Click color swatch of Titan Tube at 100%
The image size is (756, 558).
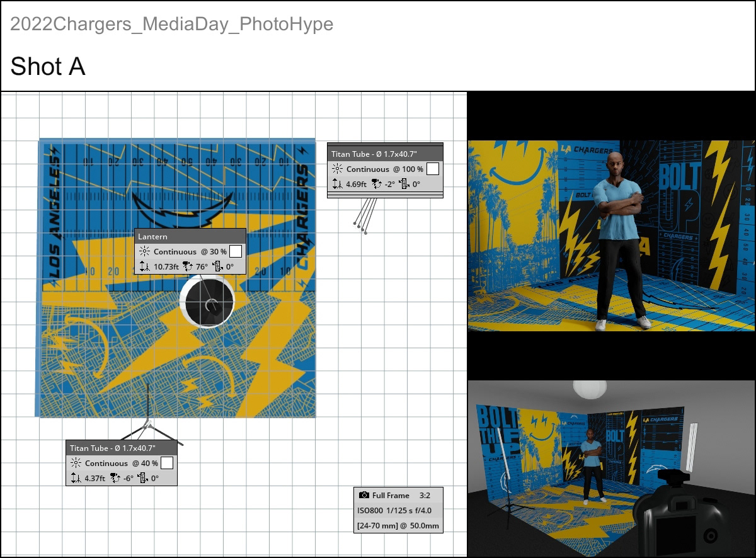432,169
